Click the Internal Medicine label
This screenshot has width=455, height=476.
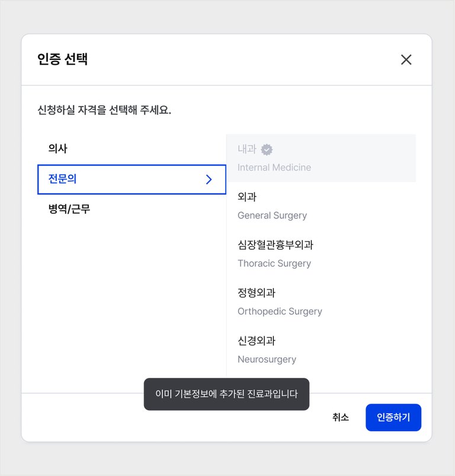(274, 168)
